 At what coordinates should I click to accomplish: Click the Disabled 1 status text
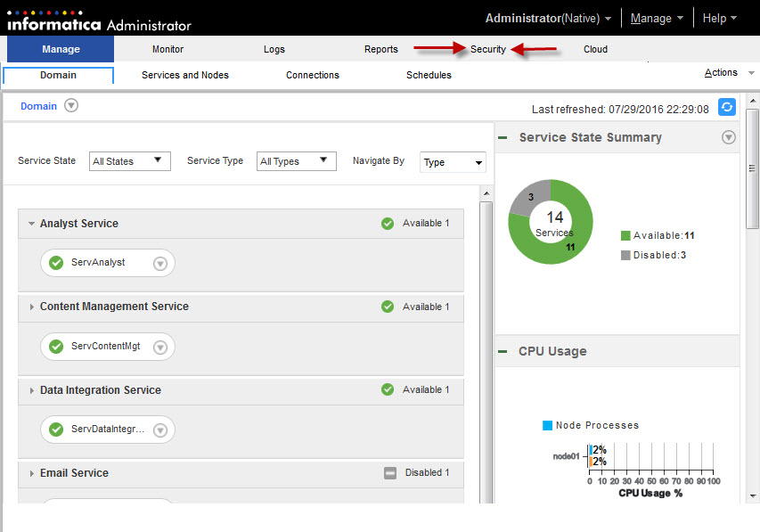(x=427, y=472)
